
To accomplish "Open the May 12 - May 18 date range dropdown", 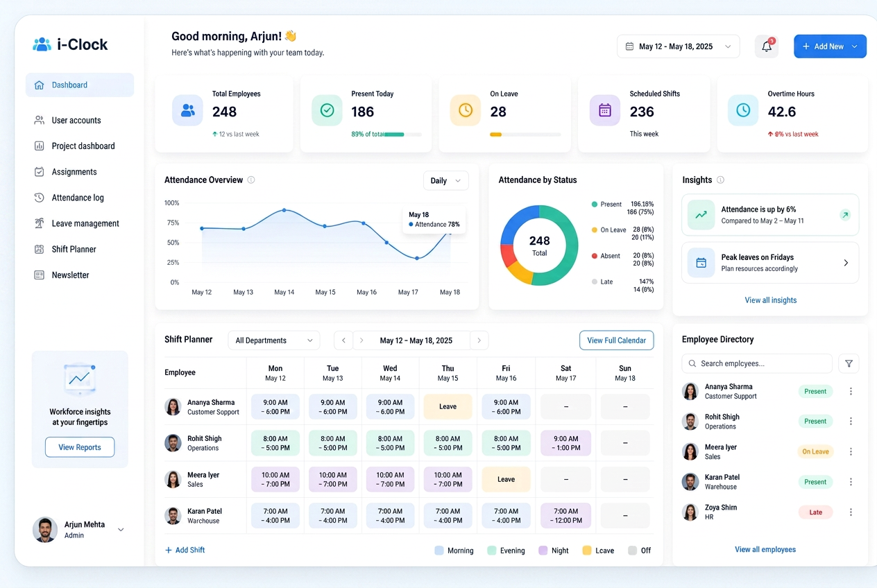I will tap(678, 46).
